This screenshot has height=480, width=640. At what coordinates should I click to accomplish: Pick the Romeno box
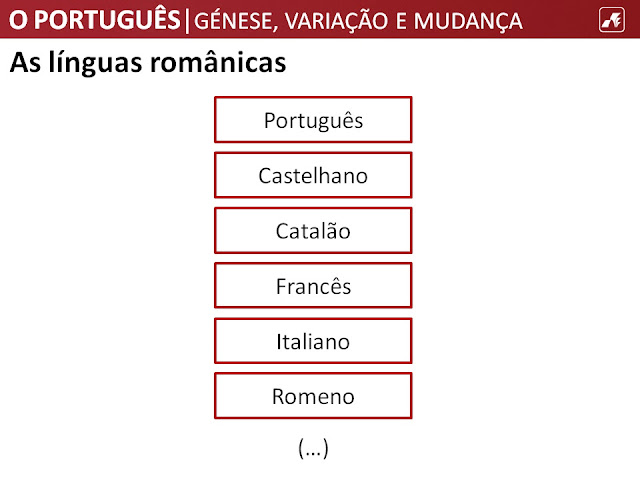coord(313,396)
